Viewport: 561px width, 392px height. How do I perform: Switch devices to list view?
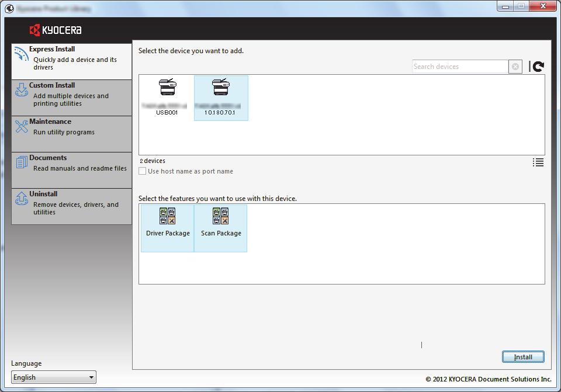click(x=538, y=162)
